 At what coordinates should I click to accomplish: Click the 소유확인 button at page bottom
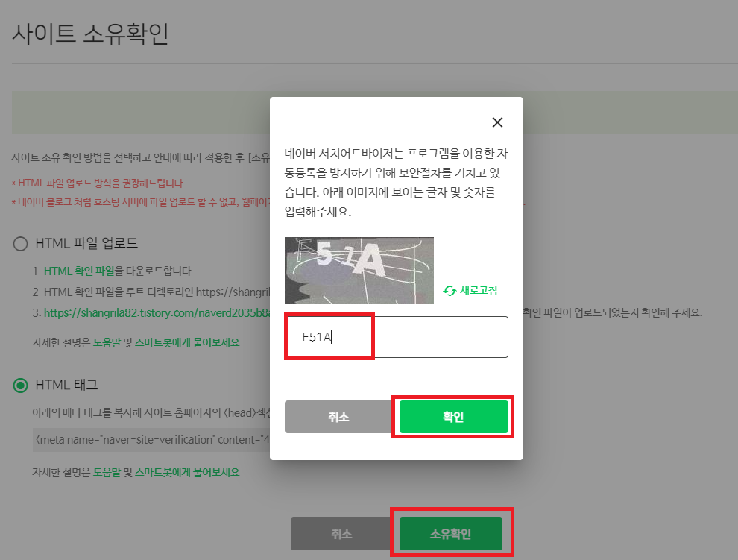[x=451, y=534]
